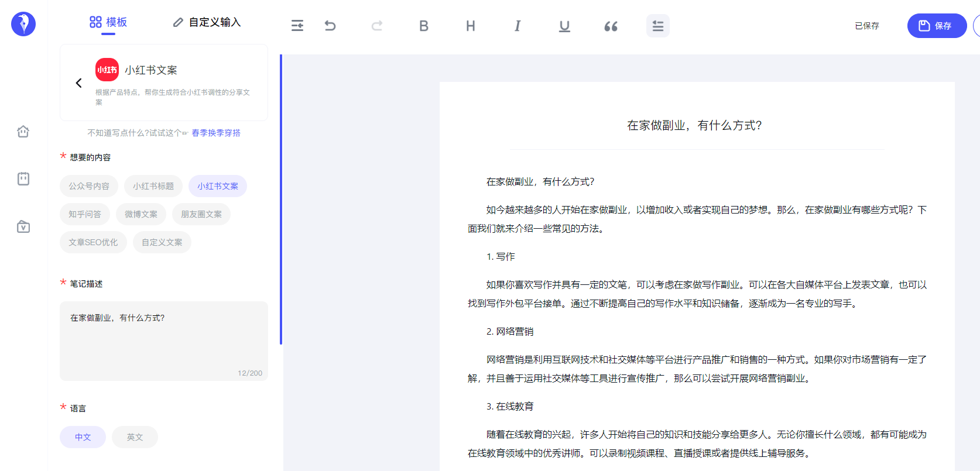
Task: Choose 中文 as the language
Action: 83,437
